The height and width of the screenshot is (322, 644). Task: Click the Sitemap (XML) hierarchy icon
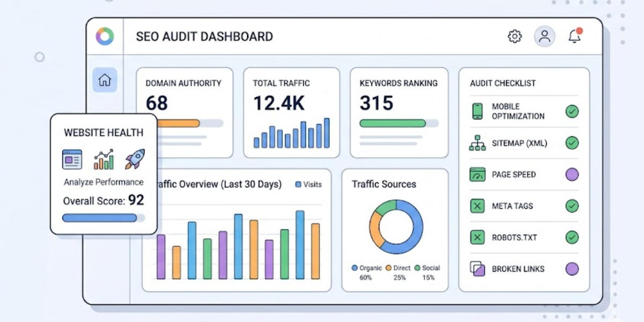click(477, 143)
